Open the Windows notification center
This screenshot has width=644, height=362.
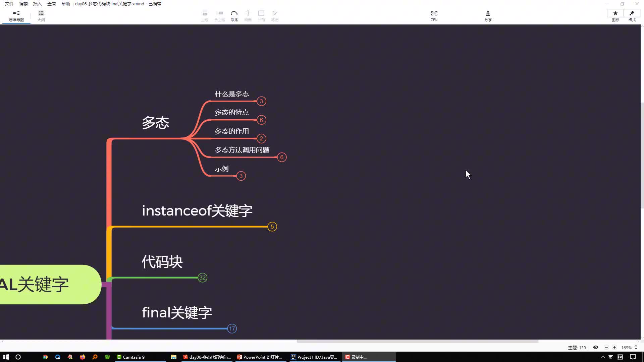[633, 357]
